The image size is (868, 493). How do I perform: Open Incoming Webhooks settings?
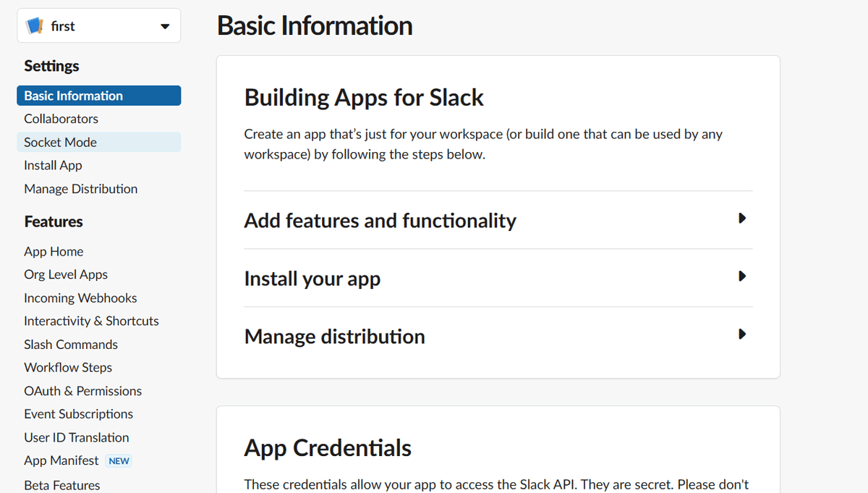(x=80, y=298)
